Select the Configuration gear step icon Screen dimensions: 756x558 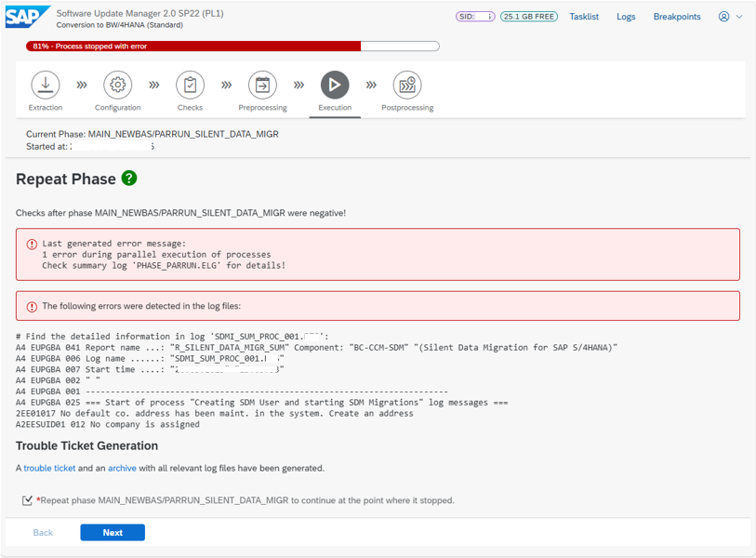pyautogui.click(x=118, y=85)
